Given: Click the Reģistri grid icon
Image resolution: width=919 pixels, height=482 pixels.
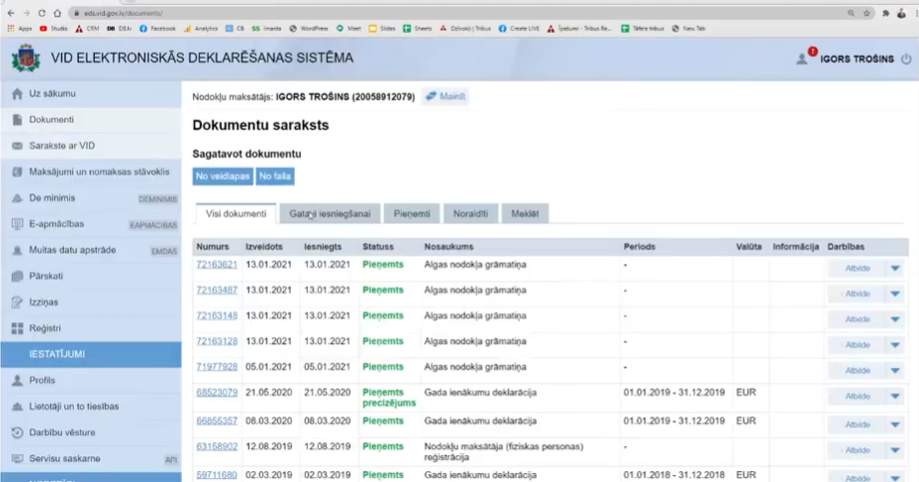Looking at the screenshot, I should tap(17, 328).
